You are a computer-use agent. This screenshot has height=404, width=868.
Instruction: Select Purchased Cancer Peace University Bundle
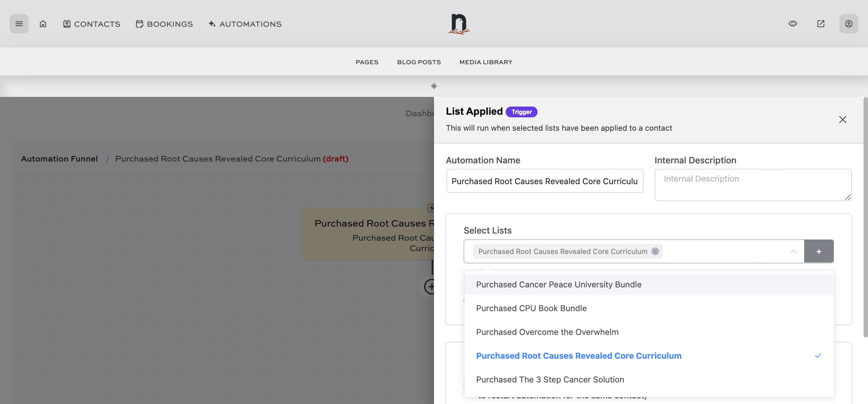[x=559, y=284]
